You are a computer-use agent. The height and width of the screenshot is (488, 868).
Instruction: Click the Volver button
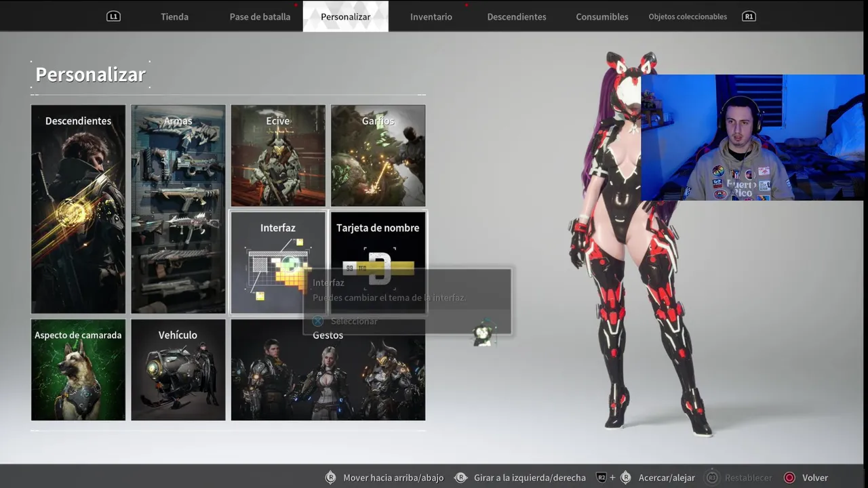814,478
